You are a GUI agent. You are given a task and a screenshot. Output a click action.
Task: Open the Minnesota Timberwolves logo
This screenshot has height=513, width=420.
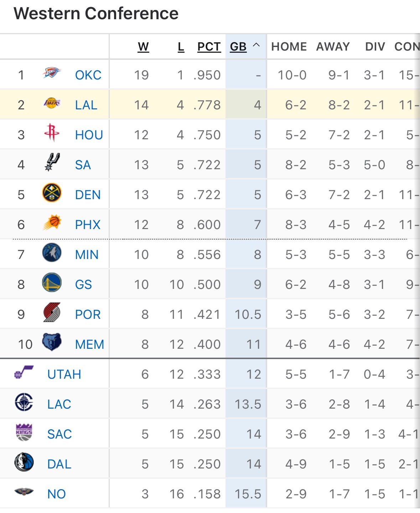click(52, 253)
